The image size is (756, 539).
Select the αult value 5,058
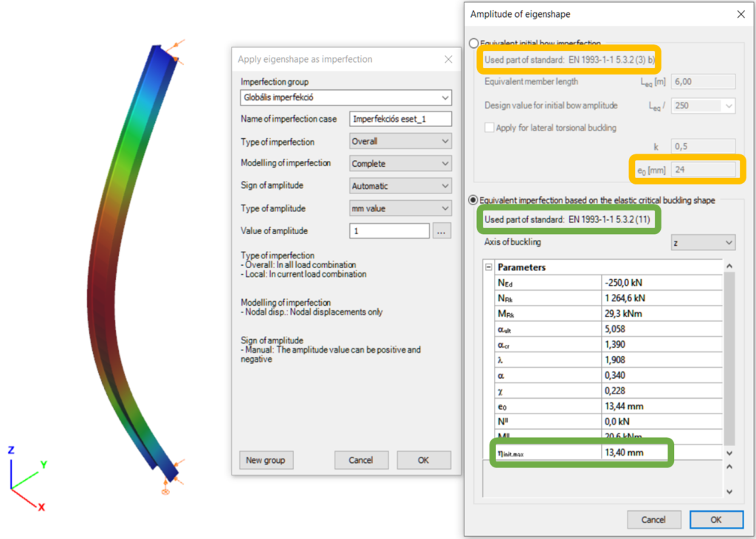coord(662,329)
